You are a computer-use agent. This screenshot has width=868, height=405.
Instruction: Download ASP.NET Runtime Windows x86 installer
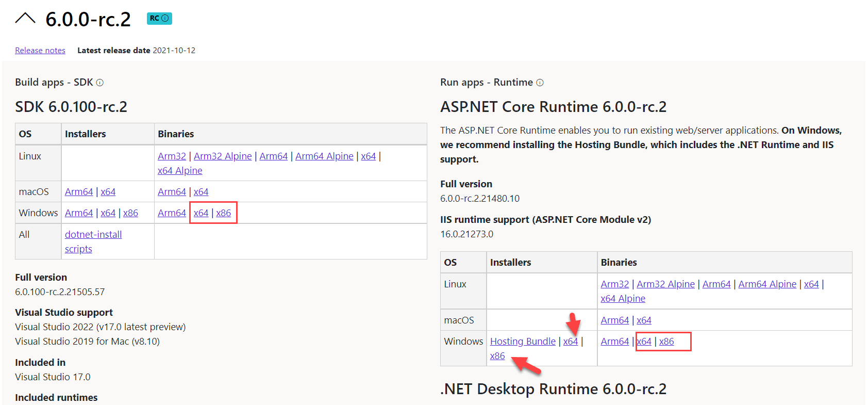pyautogui.click(x=497, y=356)
